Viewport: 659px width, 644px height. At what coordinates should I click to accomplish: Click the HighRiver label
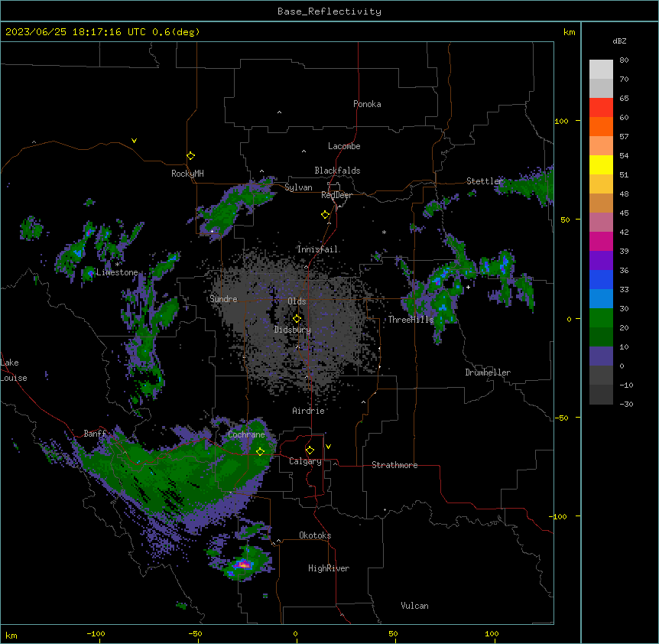tap(329, 568)
